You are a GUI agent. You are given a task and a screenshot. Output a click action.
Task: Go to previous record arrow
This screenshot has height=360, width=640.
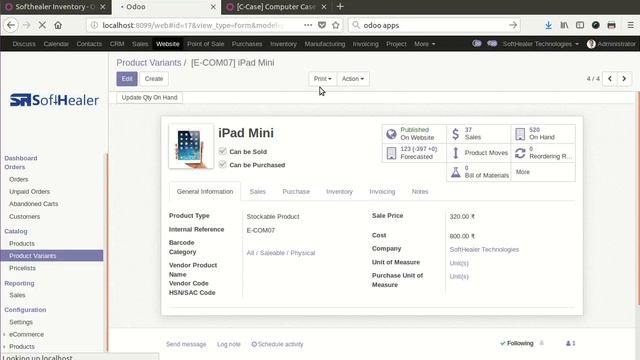tap(610, 79)
